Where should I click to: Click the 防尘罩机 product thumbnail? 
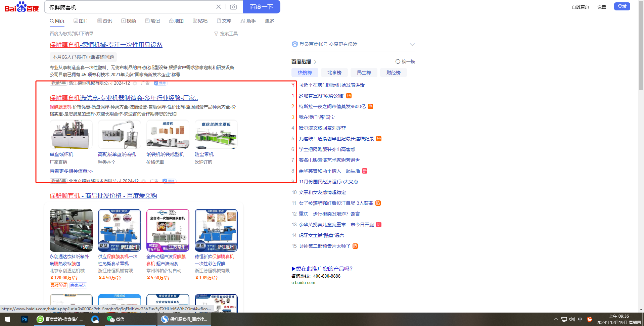pos(216,134)
